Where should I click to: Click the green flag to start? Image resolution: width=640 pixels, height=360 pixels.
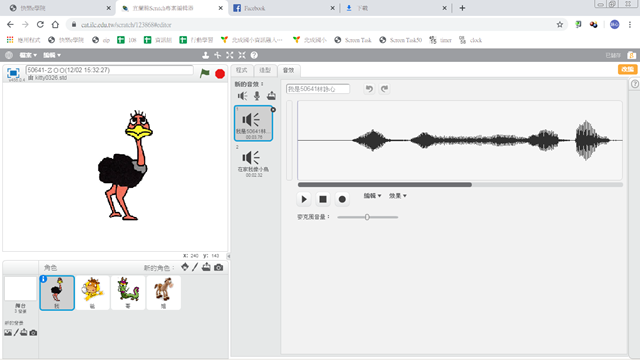pos(204,73)
